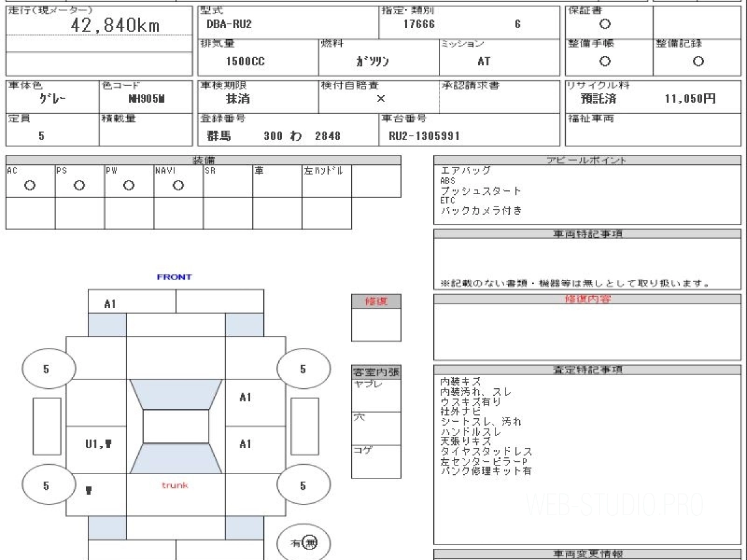Click the PS equipment circle mark
This screenshot has width=747, height=560.
[x=79, y=185]
